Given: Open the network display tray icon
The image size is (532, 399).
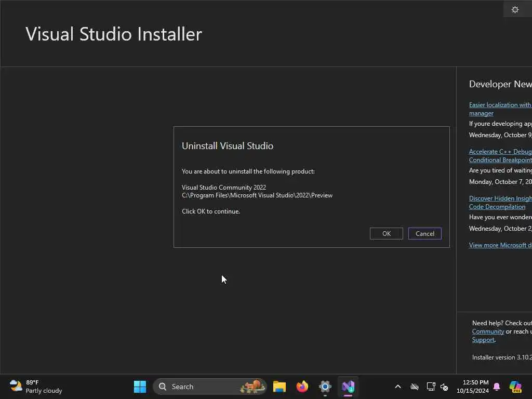Looking at the screenshot, I should point(431,387).
